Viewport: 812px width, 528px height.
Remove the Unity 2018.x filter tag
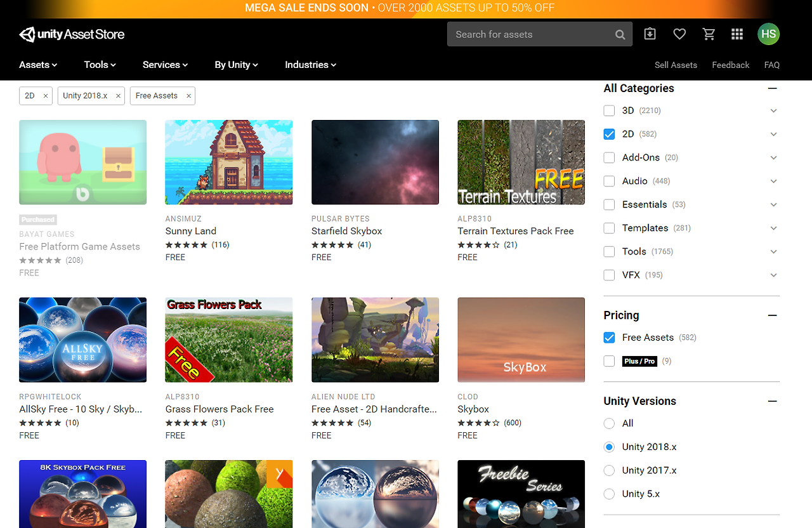[118, 96]
